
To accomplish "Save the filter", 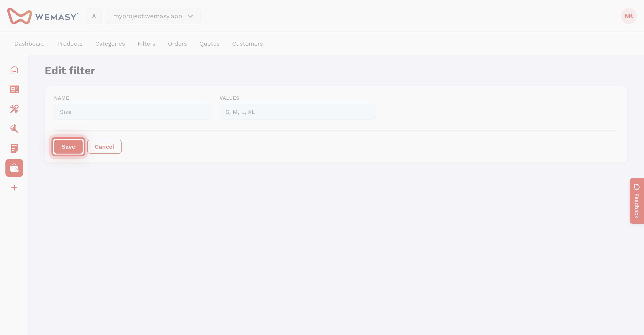I will click(x=68, y=147).
